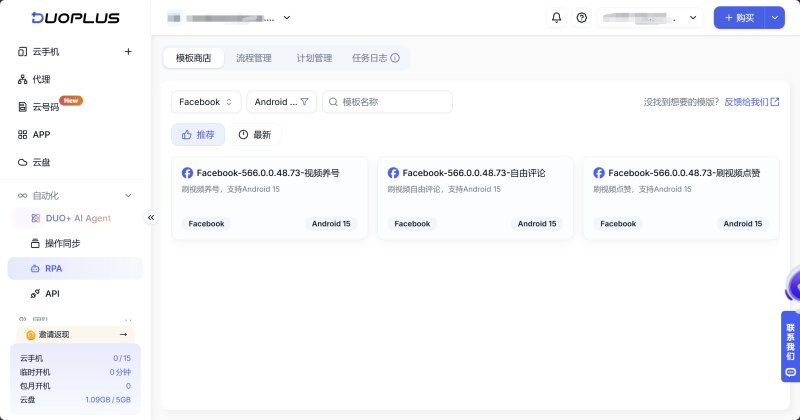Click the 反馈给我们 feedback link
This screenshot has height=420, width=800.
pos(746,102)
